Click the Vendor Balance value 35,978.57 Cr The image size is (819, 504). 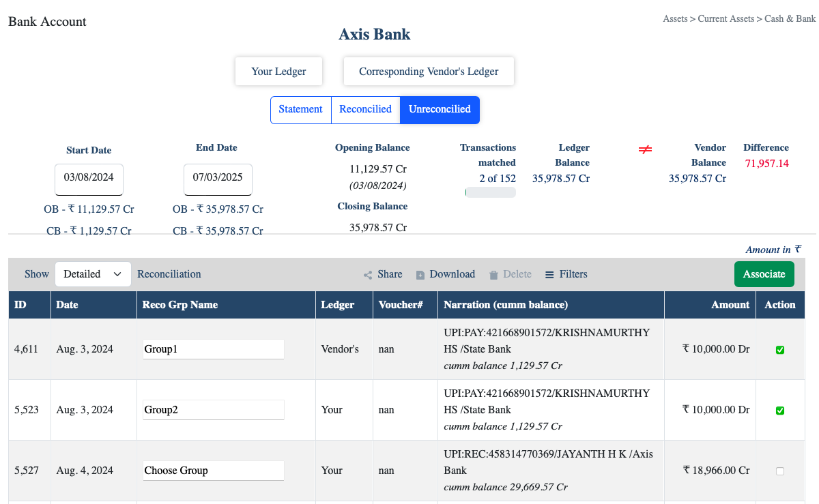pos(698,179)
